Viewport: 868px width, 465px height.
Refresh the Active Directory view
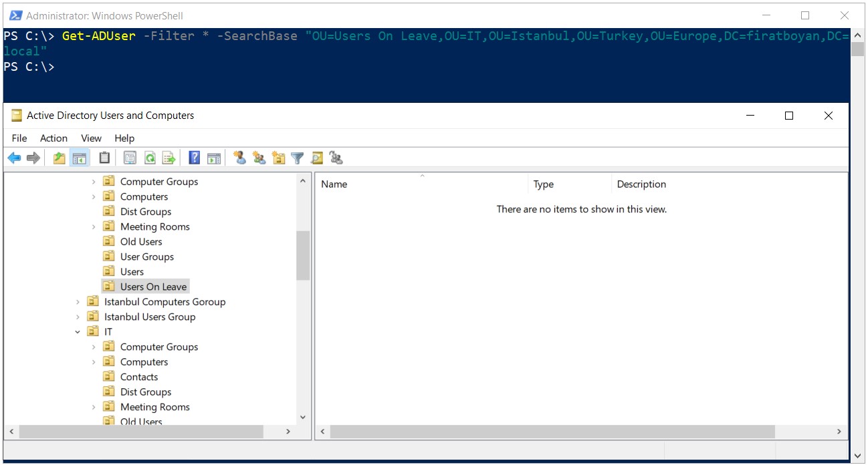point(150,158)
